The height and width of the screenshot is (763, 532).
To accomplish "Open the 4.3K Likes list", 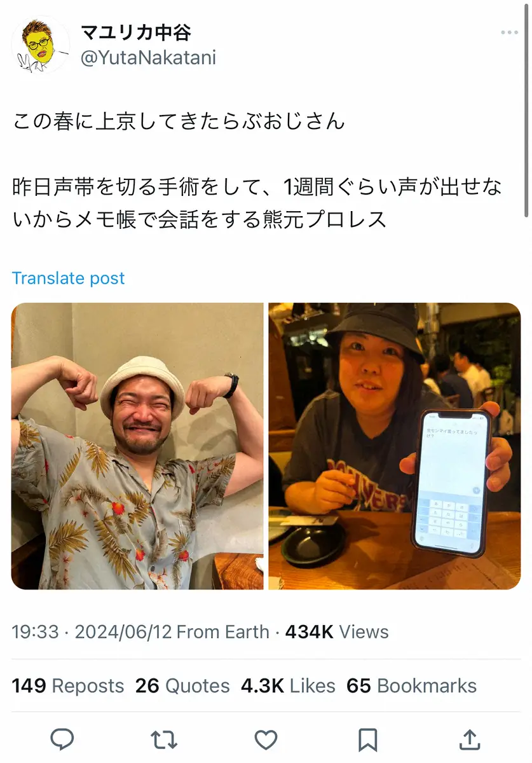I will pos(288,685).
